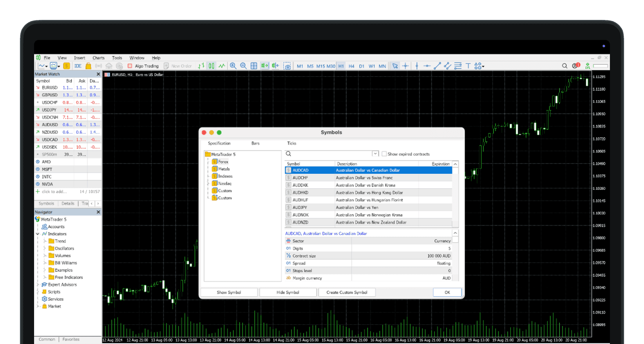Draw a horizontal line on chart

427,66
